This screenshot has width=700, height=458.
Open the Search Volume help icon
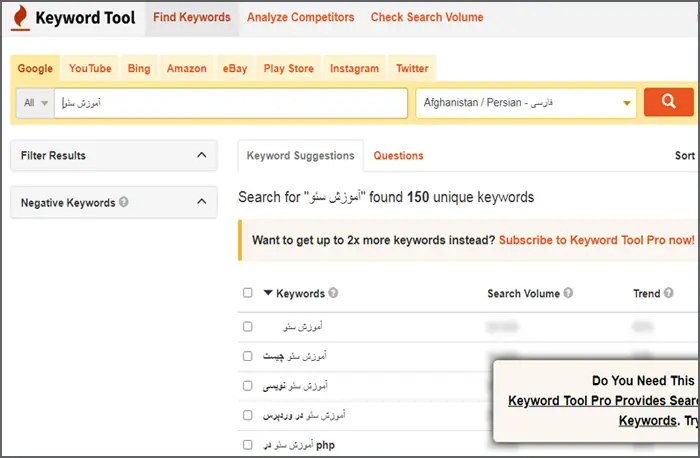[x=568, y=293]
